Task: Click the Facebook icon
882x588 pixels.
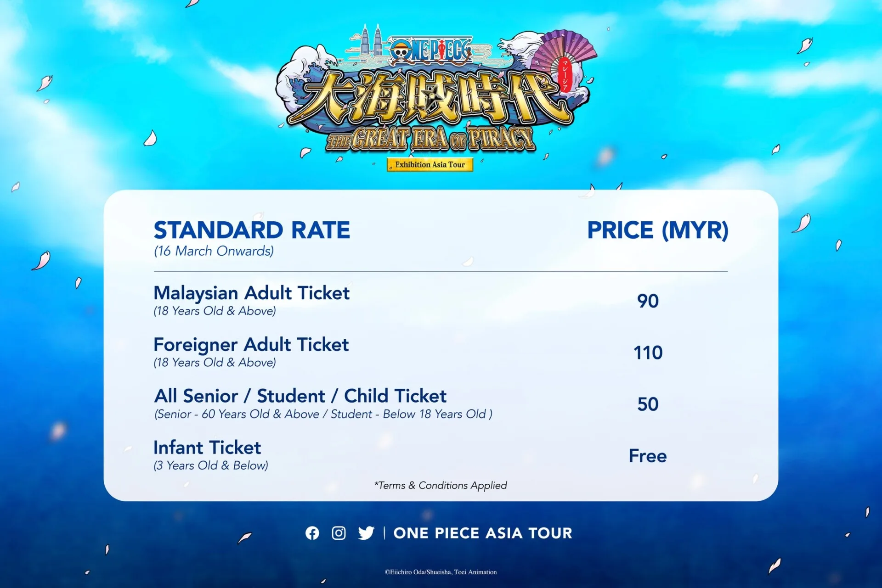Action: [x=312, y=533]
